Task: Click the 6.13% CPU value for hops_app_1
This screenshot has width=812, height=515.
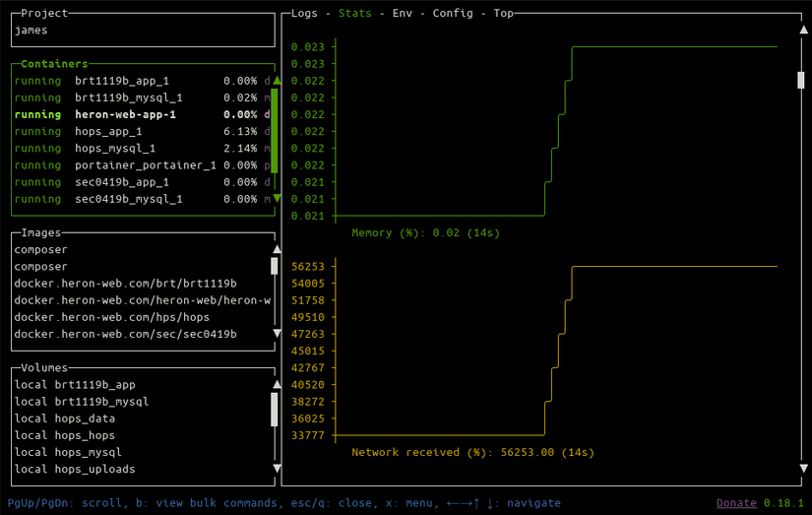Action: tap(240, 131)
